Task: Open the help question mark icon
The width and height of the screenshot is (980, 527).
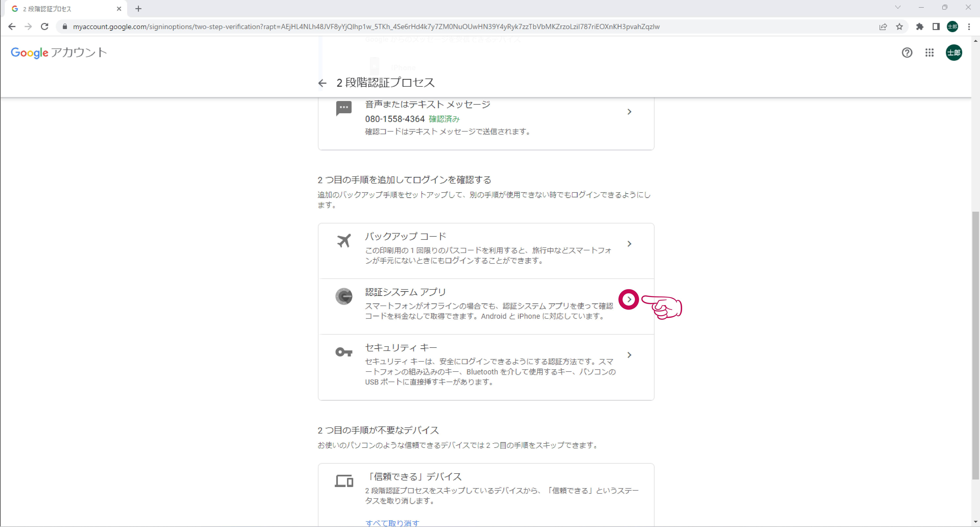Action: pyautogui.click(x=907, y=53)
